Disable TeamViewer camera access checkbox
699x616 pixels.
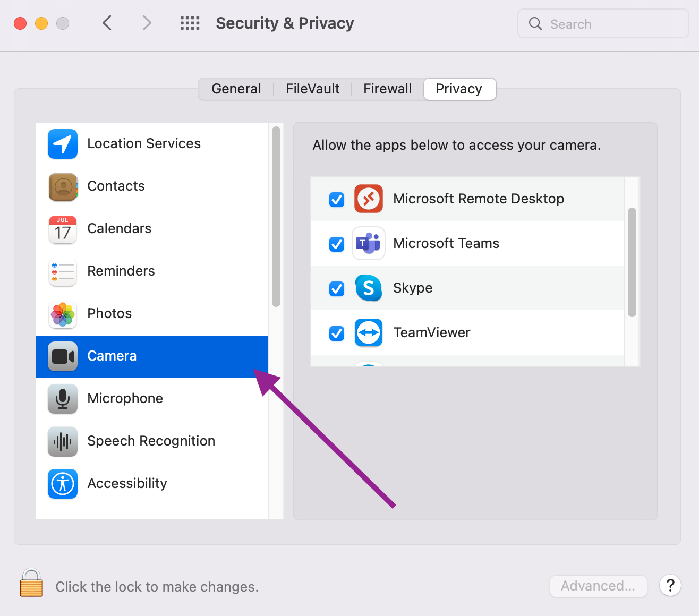(337, 333)
